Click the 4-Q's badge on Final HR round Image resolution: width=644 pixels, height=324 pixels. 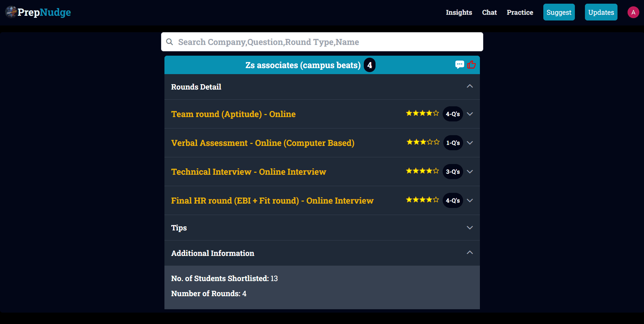[453, 201]
